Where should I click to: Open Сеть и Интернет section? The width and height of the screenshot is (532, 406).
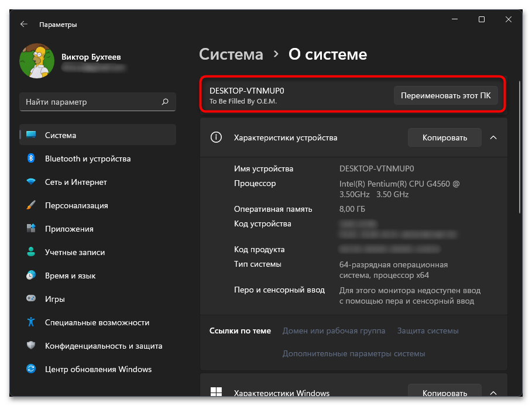(x=98, y=182)
